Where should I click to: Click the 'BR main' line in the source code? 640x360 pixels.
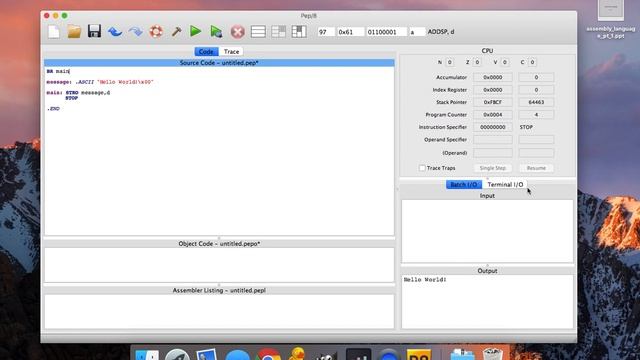click(x=58, y=71)
